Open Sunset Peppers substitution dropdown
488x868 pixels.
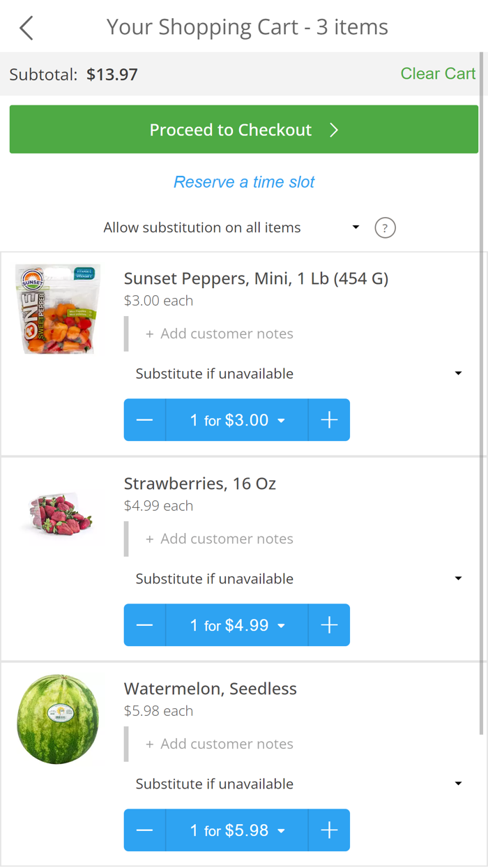click(298, 374)
